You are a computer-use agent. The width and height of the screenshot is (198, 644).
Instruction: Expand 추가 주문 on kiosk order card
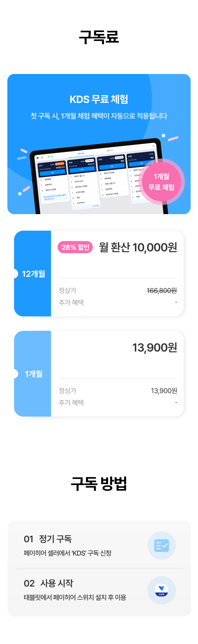coord(96,206)
